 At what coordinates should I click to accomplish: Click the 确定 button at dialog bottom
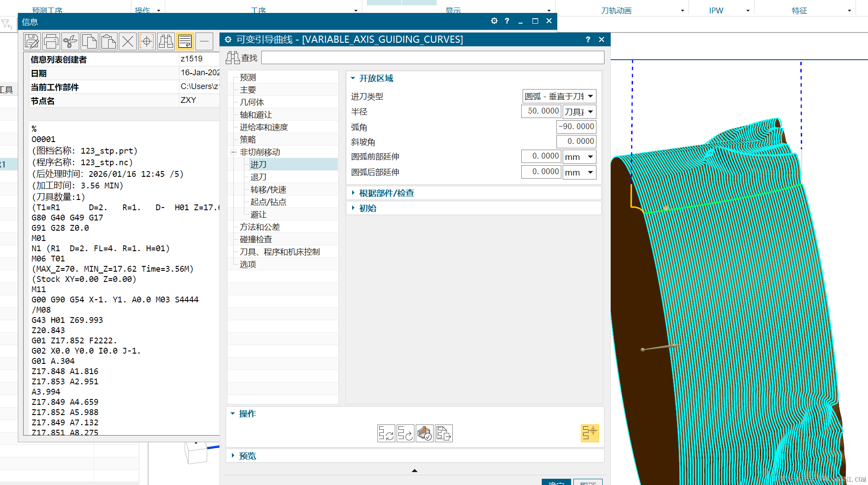coord(556,482)
